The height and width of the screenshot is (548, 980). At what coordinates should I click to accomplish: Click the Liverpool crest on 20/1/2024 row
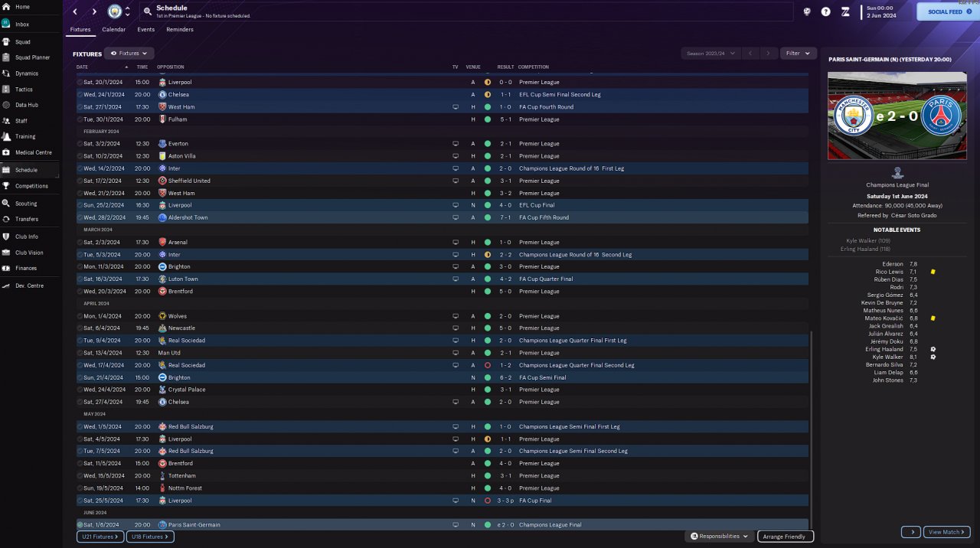tap(162, 82)
